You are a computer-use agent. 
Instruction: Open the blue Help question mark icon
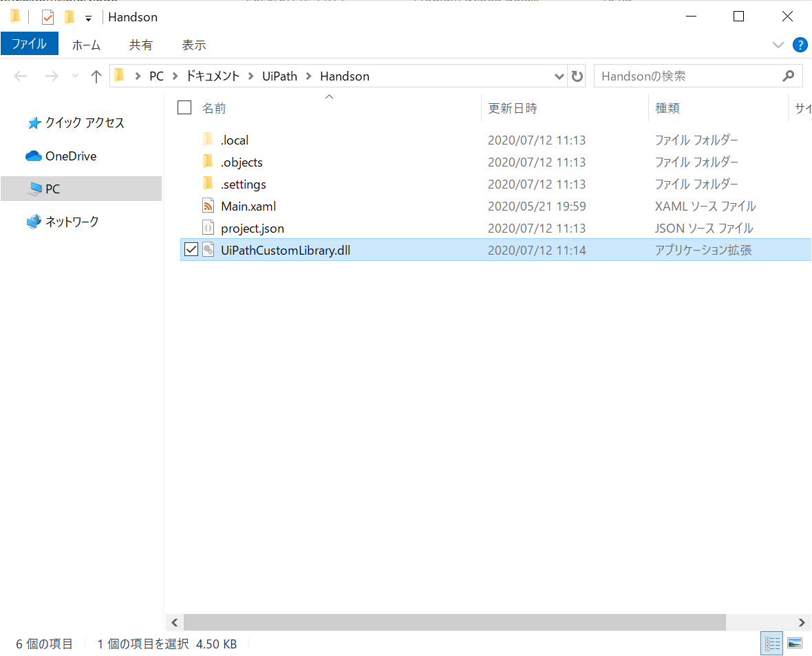[x=800, y=45]
